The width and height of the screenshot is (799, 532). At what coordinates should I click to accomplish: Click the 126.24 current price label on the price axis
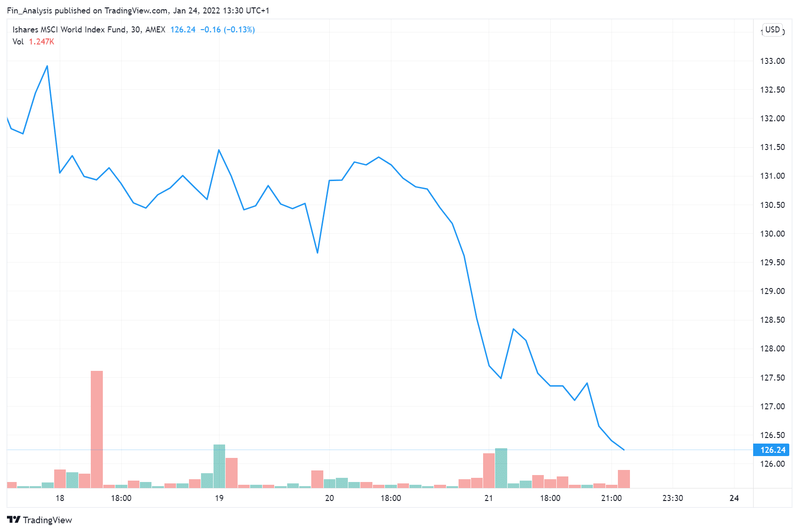click(x=773, y=450)
